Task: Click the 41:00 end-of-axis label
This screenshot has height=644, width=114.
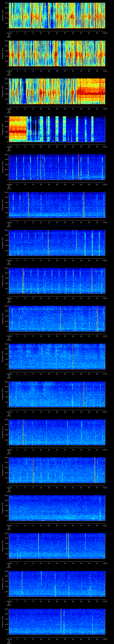Action: click(105, 374)
